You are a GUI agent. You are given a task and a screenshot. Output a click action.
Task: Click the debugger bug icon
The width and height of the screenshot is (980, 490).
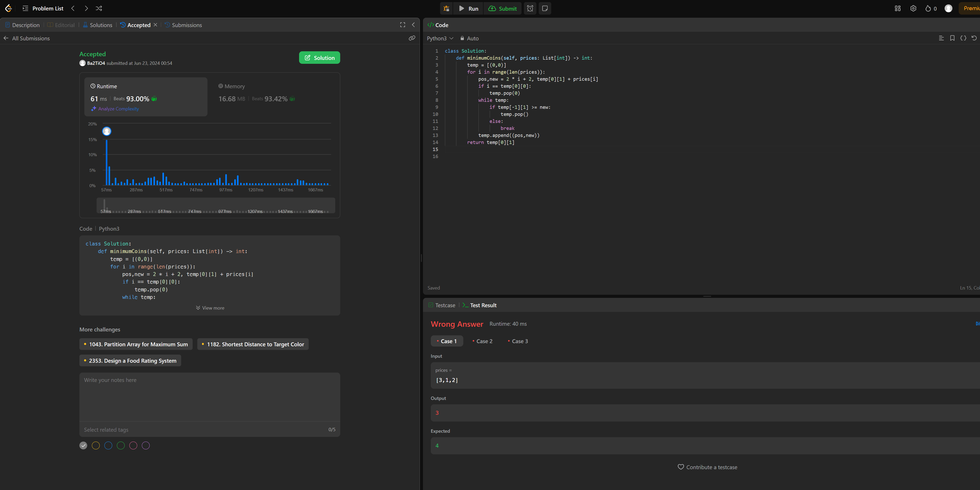(446, 8)
